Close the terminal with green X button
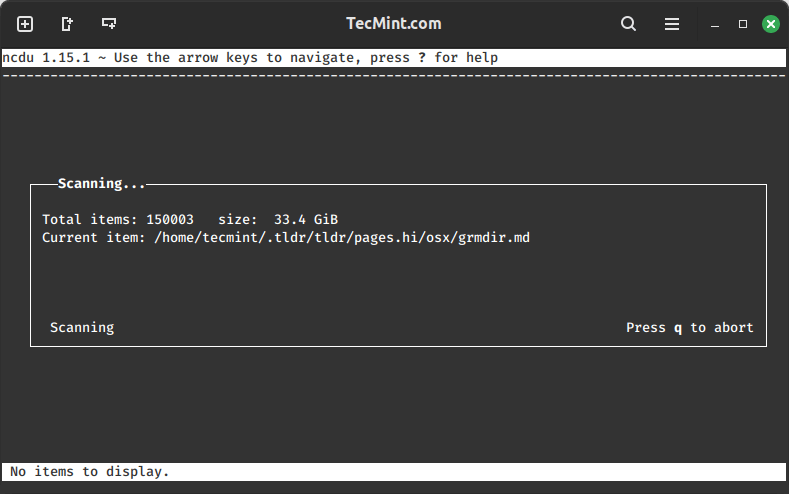This screenshot has height=494, width=789. (770, 24)
